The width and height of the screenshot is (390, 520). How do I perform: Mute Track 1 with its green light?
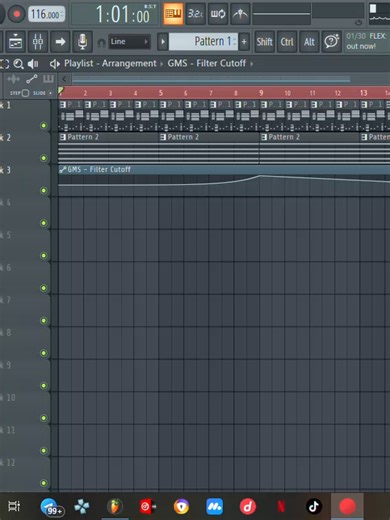click(44, 126)
